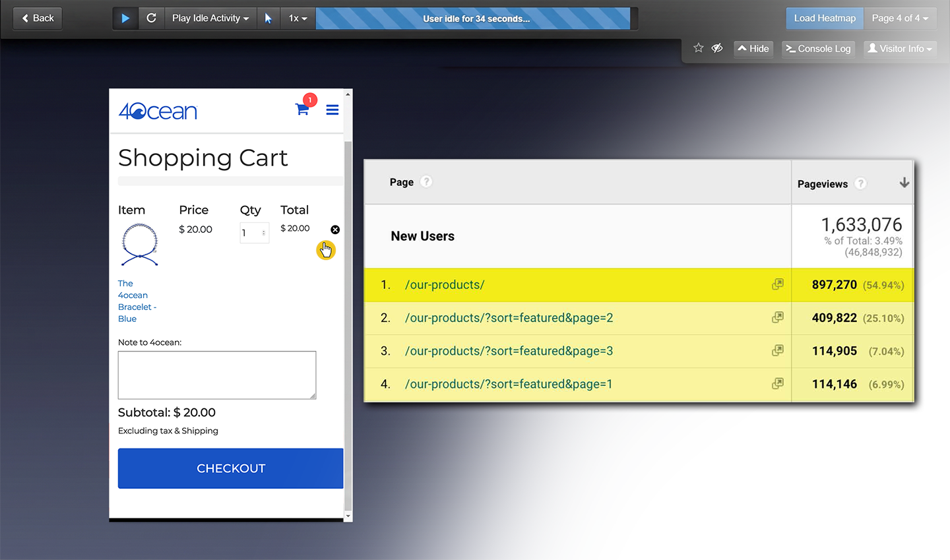Click the 897,270 pageviews value
This screenshot has height=560, width=950.
(835, 285)
